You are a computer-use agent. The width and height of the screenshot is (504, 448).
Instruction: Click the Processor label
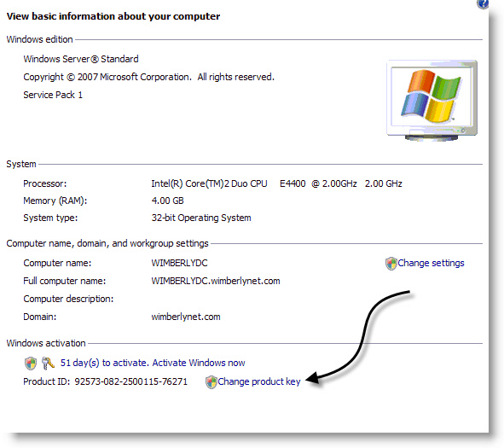coord(45,183)
